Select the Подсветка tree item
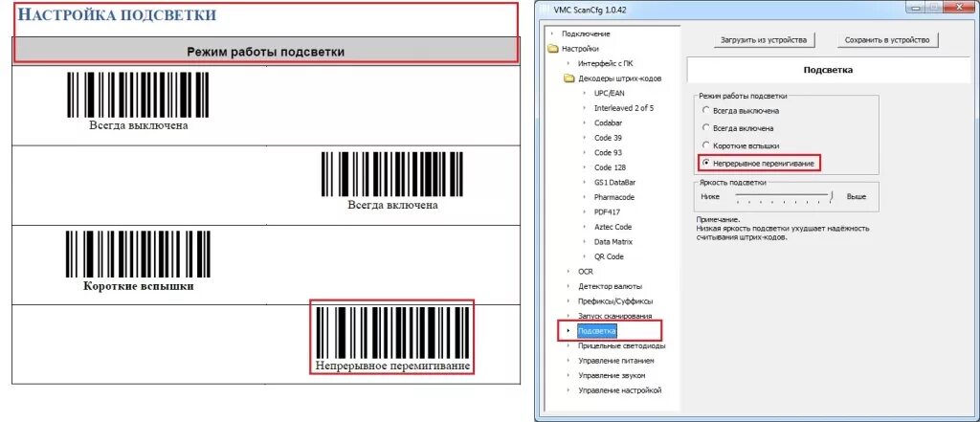The width and height of the screenshot is (980, 422). (x=597, y=331)
